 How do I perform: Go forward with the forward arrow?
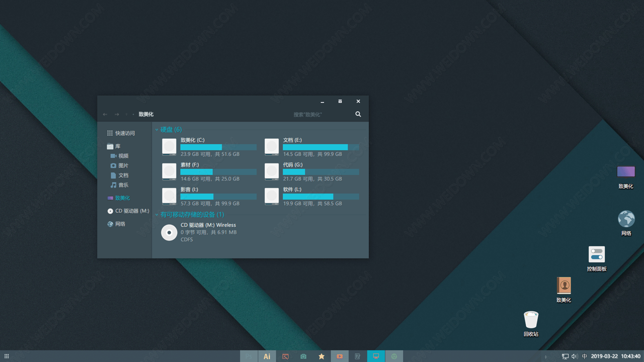(117, 115)
